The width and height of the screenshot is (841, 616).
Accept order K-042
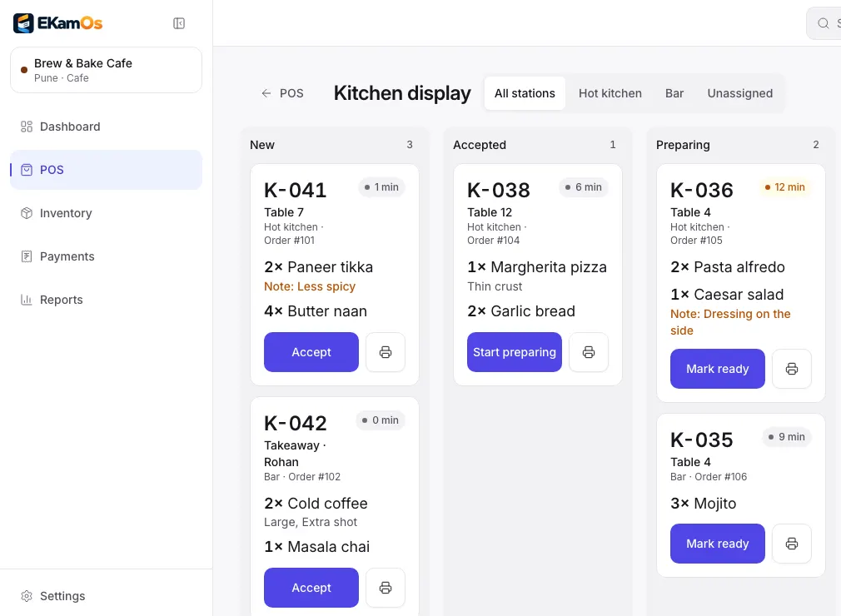(311, 588)
